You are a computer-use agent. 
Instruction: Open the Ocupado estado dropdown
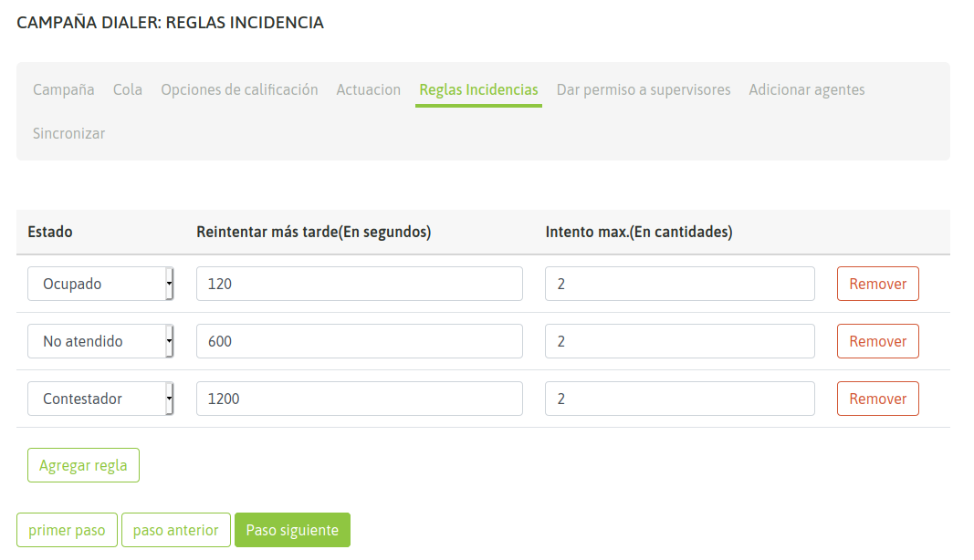pos(100,284)
